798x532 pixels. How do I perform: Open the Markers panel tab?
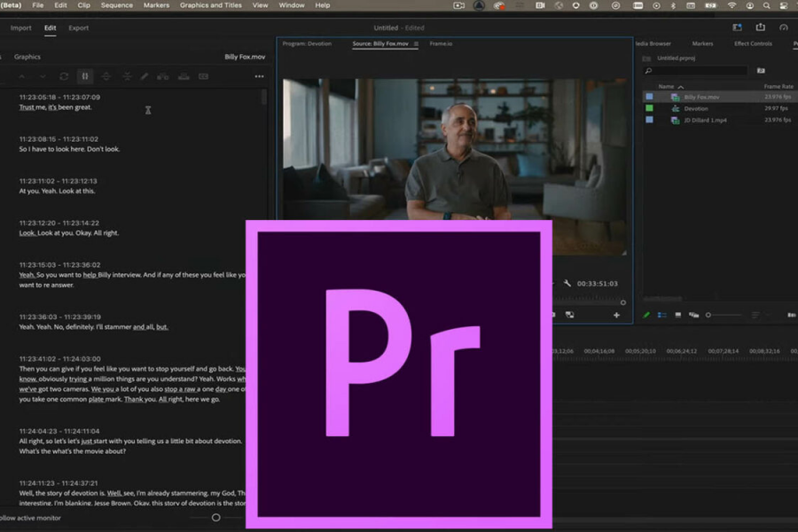pos(702,43)
